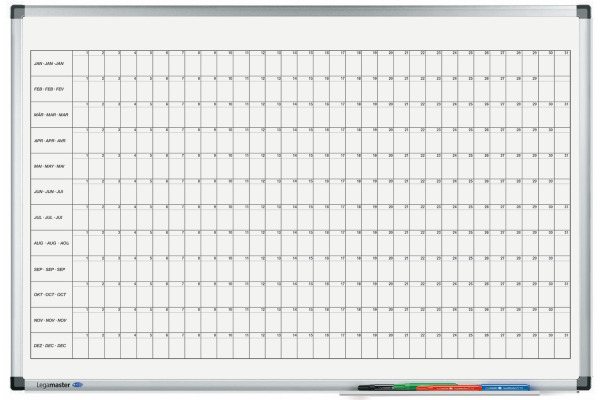
Task: Click the APR · APR · AVR row label
Action: (x=50, y=141)
